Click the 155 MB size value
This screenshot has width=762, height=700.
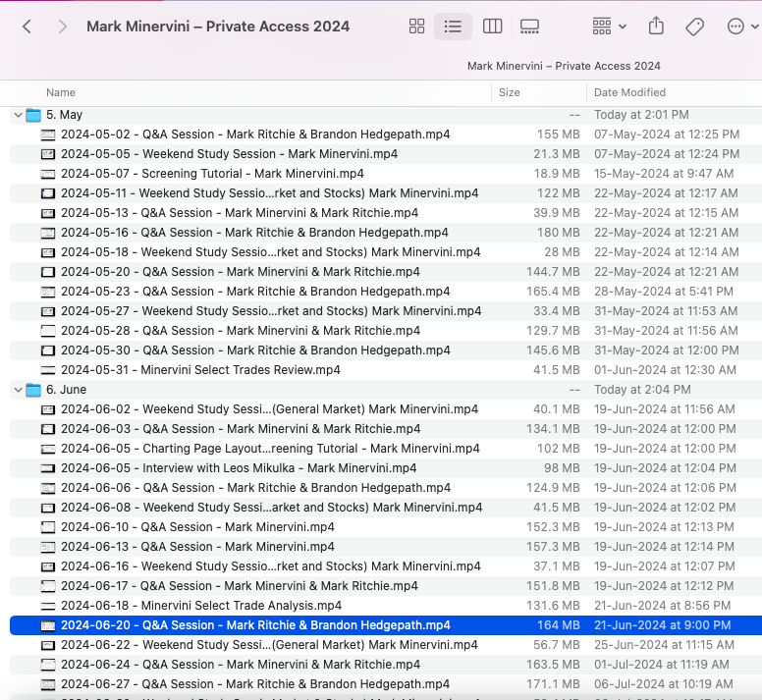coord(559,135)
